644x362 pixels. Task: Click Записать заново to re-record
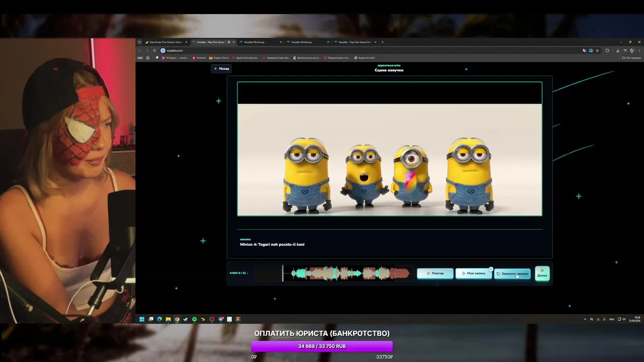512,274
